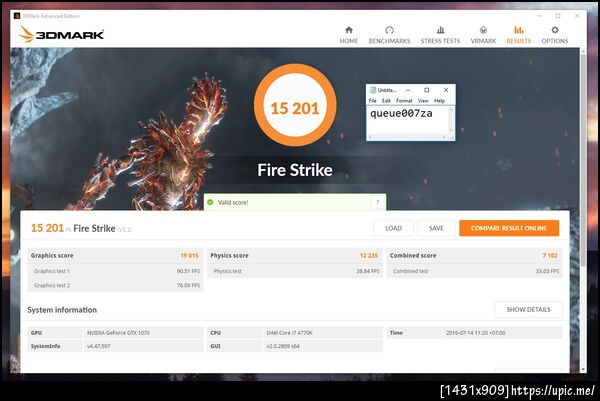600x401 pixels.
Task: Open the Benchmarks gauge icon
Action: [x=389, y=30]
